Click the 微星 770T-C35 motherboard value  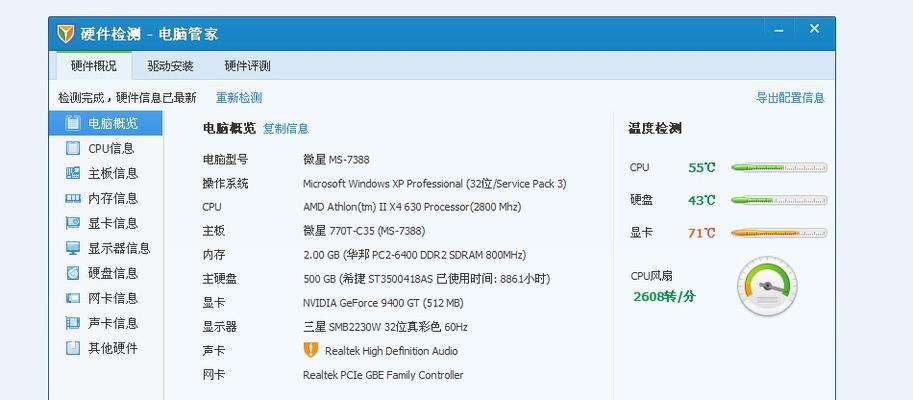(364, 231)
